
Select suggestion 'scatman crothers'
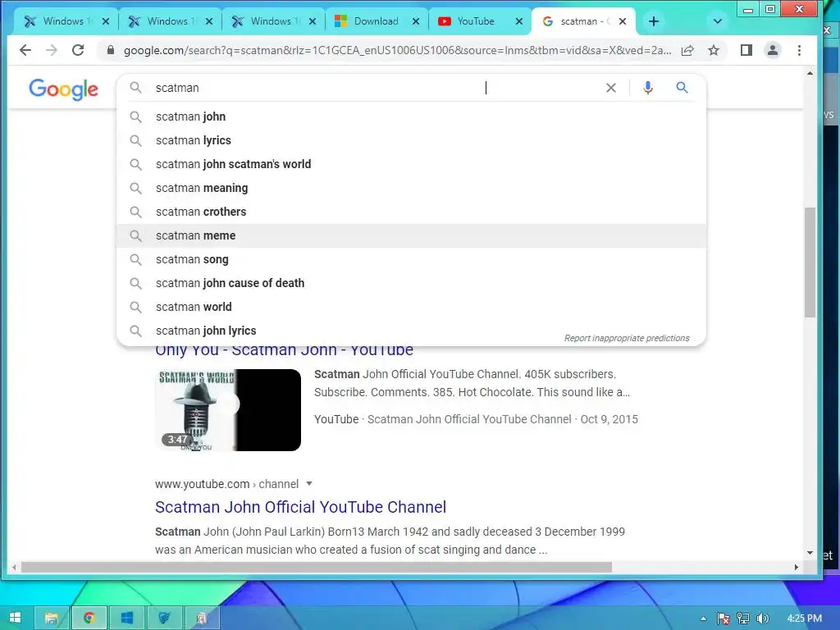pos(411,212)
